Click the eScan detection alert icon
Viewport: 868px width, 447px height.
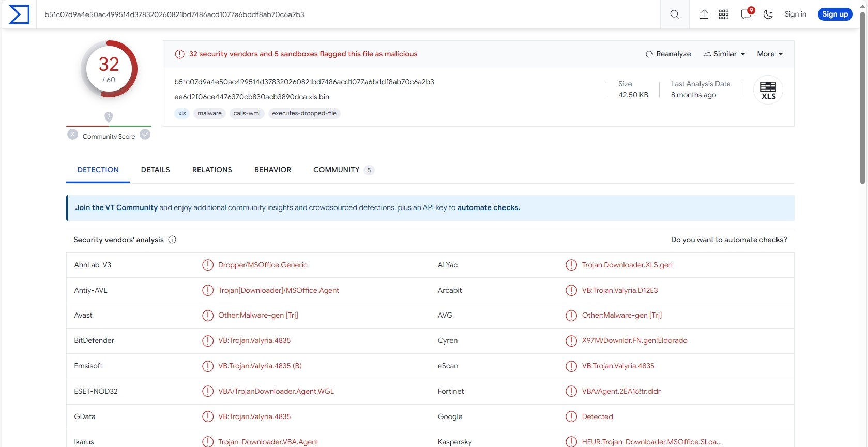pos(571,366)
